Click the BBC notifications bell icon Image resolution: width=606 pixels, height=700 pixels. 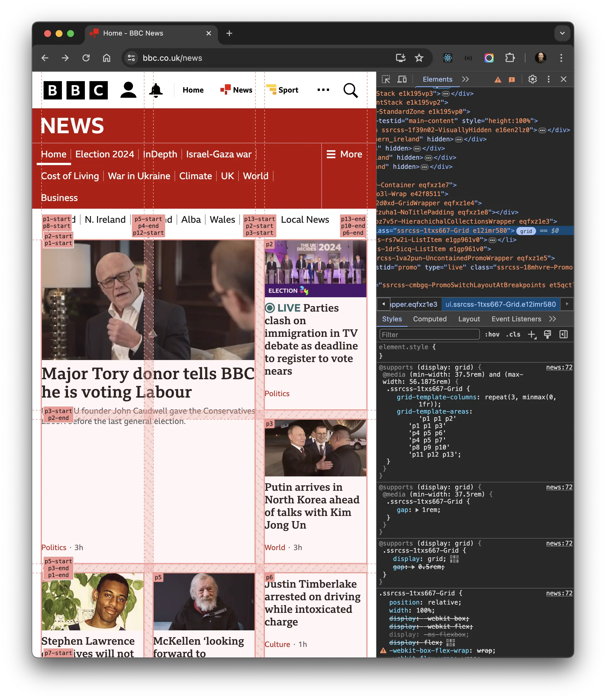[156, 90]
